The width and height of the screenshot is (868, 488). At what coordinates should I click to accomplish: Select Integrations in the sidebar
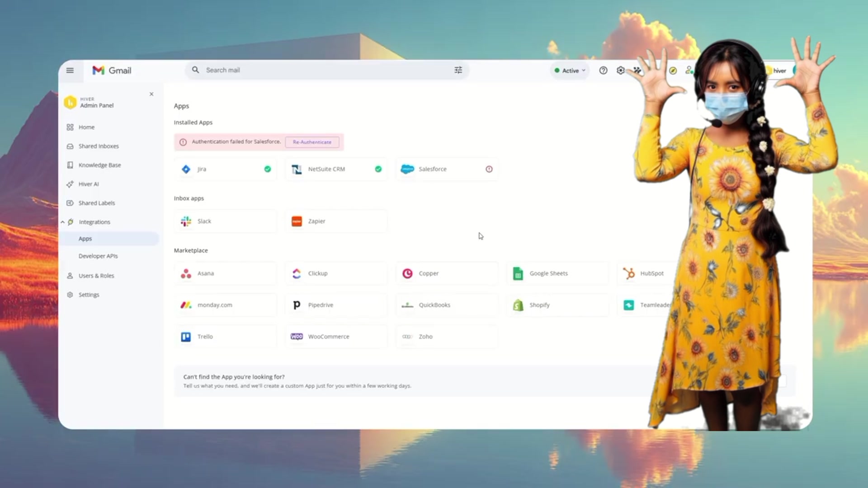point(94,222)
